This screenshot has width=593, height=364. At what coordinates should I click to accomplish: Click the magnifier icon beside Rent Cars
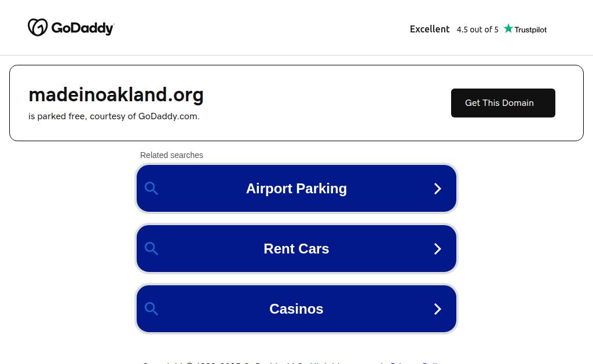pos(151,248)
